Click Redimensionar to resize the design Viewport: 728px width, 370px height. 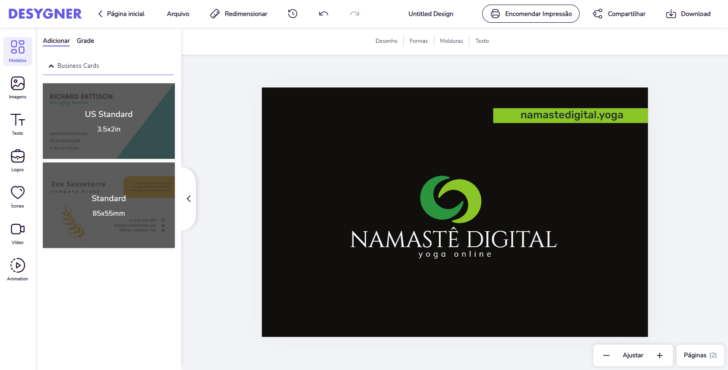coord(239,14)
